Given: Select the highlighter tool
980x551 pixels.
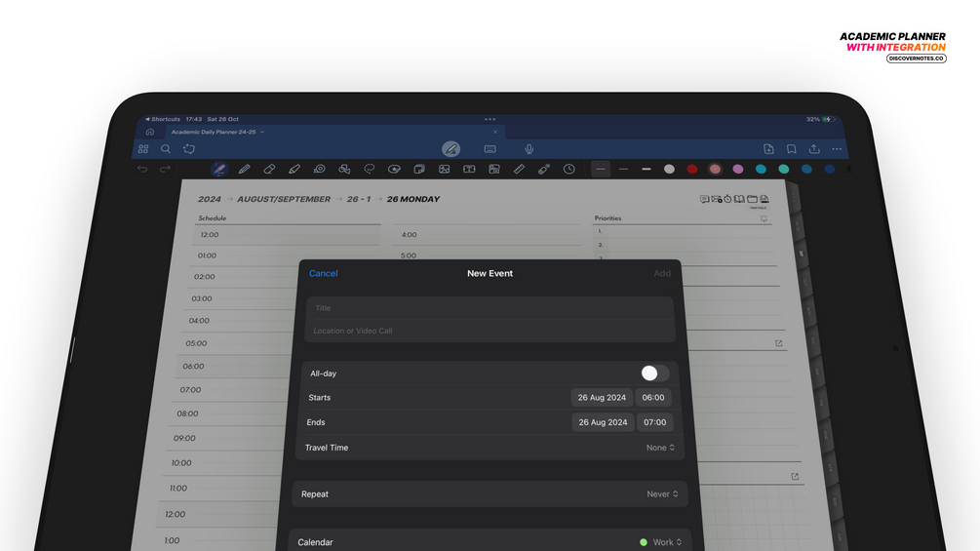Looking at the screenshot, I should point(294,169).
